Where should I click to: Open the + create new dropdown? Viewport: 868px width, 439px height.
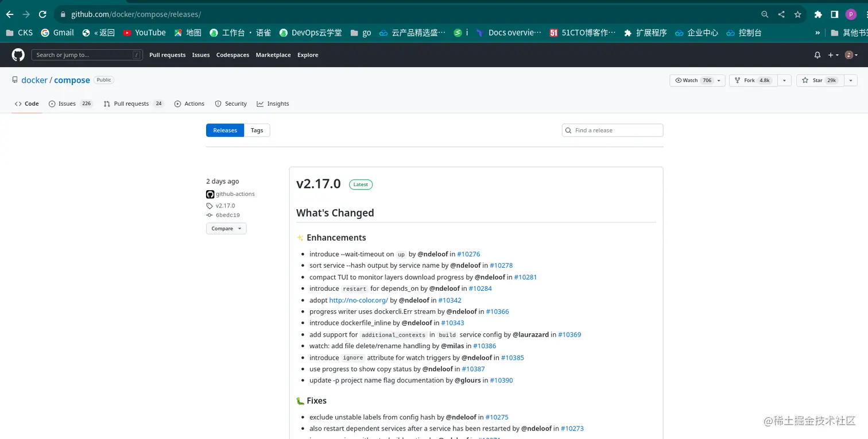tap(833, 55)
